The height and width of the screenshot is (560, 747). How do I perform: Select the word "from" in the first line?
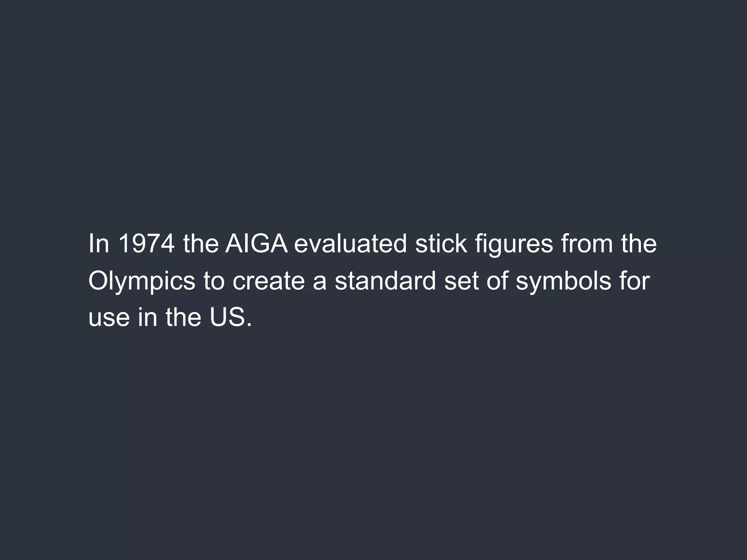pyautogui.click(x=587, y=244)
